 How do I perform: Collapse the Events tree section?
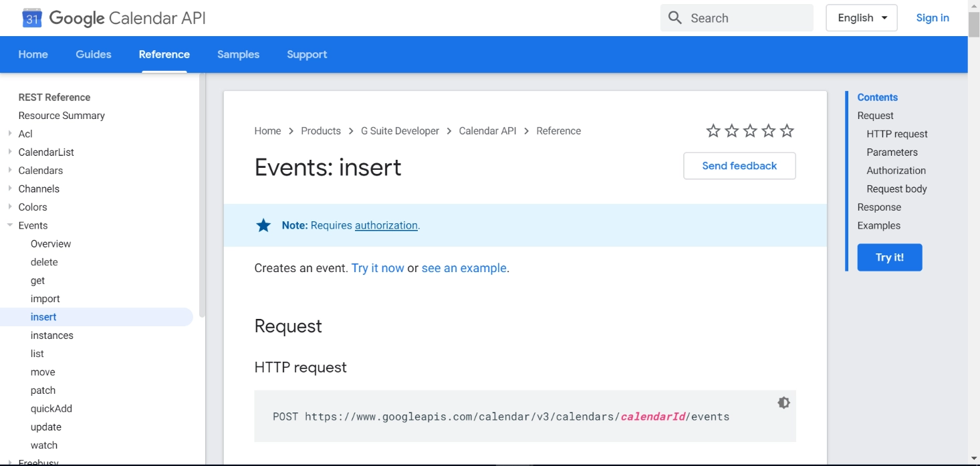click(10, 225)
